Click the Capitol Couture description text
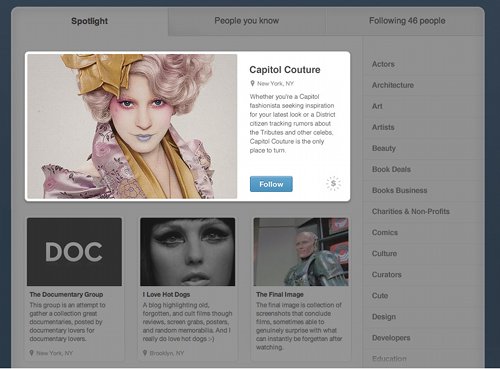Screen dimensions: 500x369 point(292,123)
